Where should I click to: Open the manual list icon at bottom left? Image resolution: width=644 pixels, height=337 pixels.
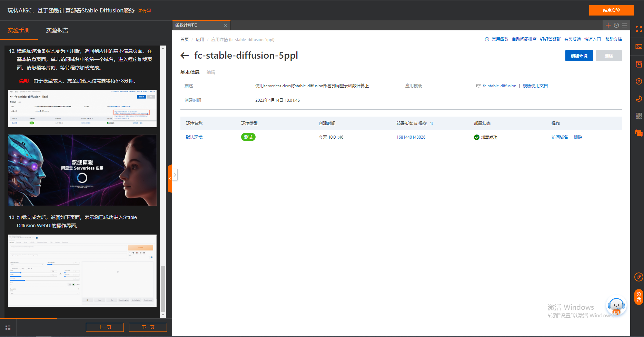pyautogui.click(x=8, y=328)
